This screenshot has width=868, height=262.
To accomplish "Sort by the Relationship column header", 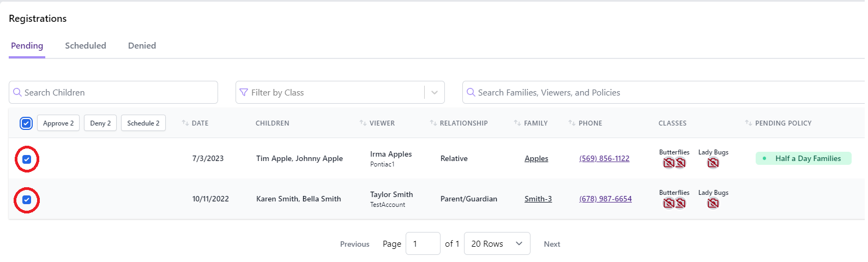I will [463, 123].
